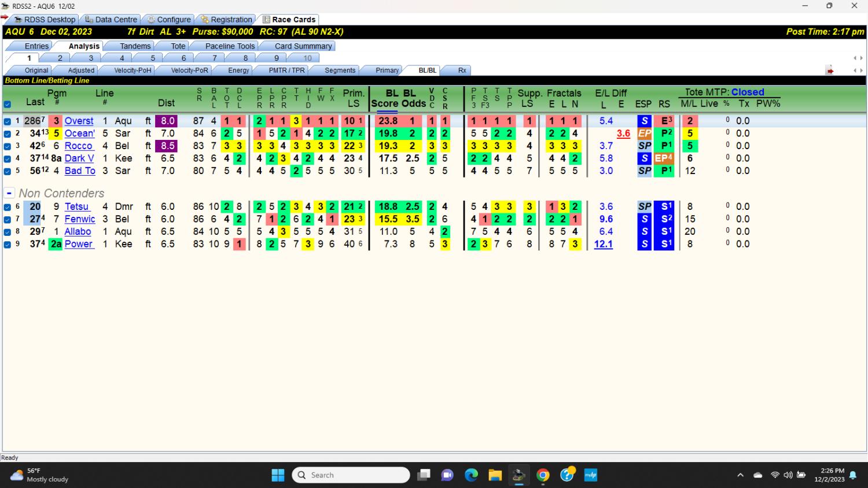868x488 pixels.
Task: Uncheck the checkbox for horse Allabo
Action: [7, 232]
